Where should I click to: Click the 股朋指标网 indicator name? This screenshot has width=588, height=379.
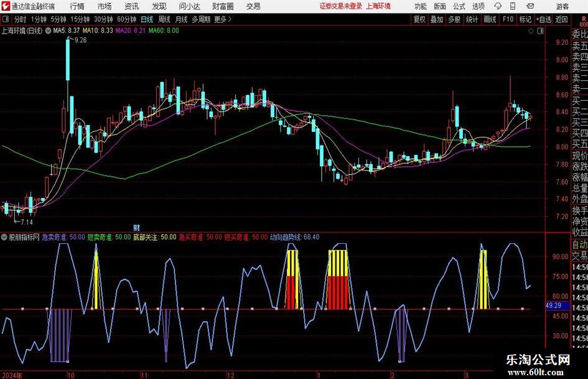coord(24,237)
